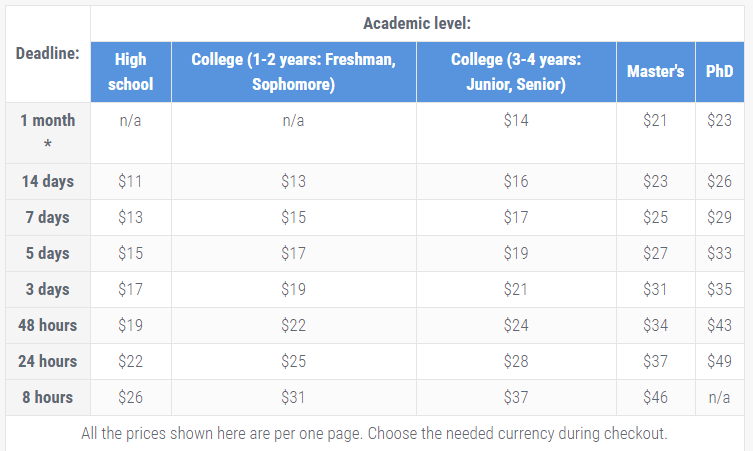
Task: Click the High school column header
Action: [x=131, y=72]
